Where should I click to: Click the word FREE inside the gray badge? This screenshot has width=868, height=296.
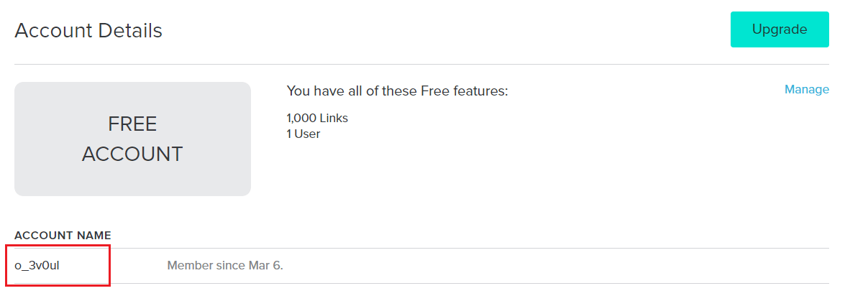(132, 124)
